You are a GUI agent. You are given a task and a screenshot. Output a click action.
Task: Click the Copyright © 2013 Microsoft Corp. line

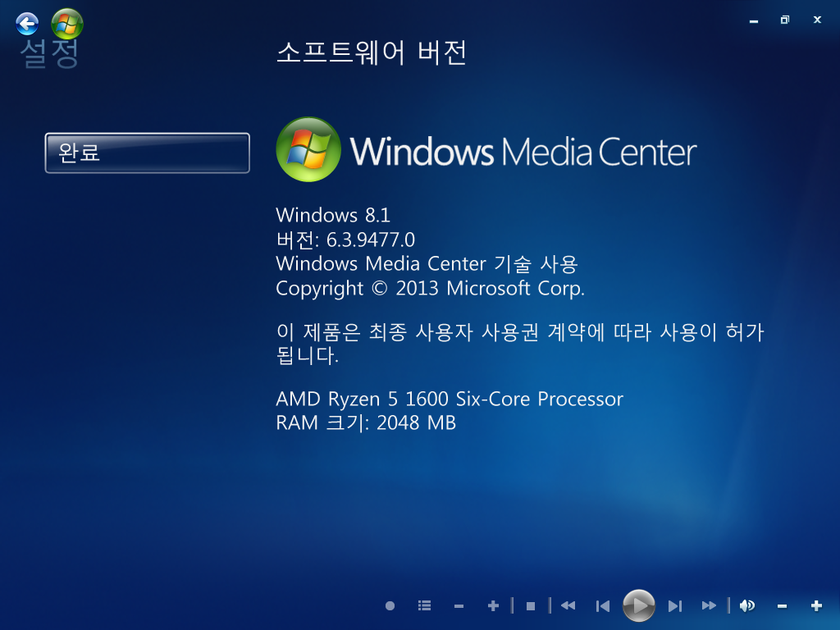coord(430,288)
